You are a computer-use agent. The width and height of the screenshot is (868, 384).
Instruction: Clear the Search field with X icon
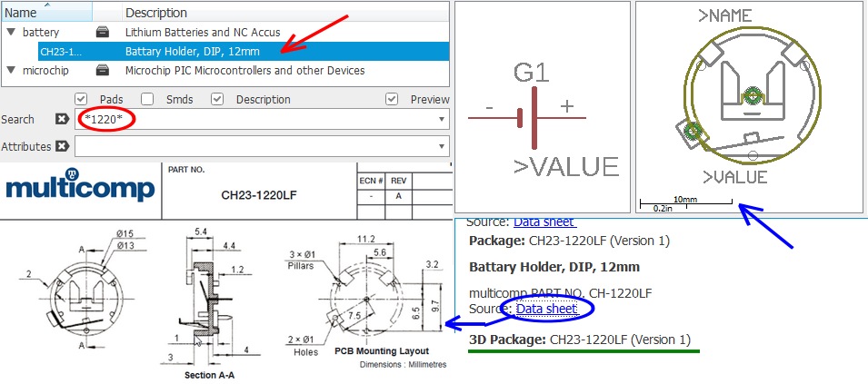[x=63, y=119]
